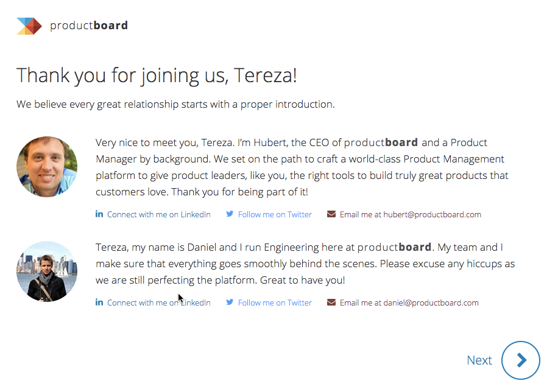Click the email envelope icon for Daniel
Screen dimensions: 558x392
[x=331, y=303]
